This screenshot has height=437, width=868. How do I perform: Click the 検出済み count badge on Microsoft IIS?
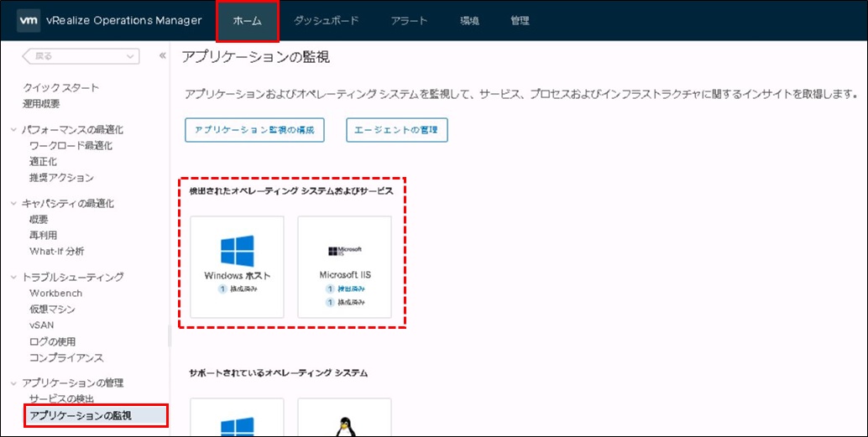[330, 289]
